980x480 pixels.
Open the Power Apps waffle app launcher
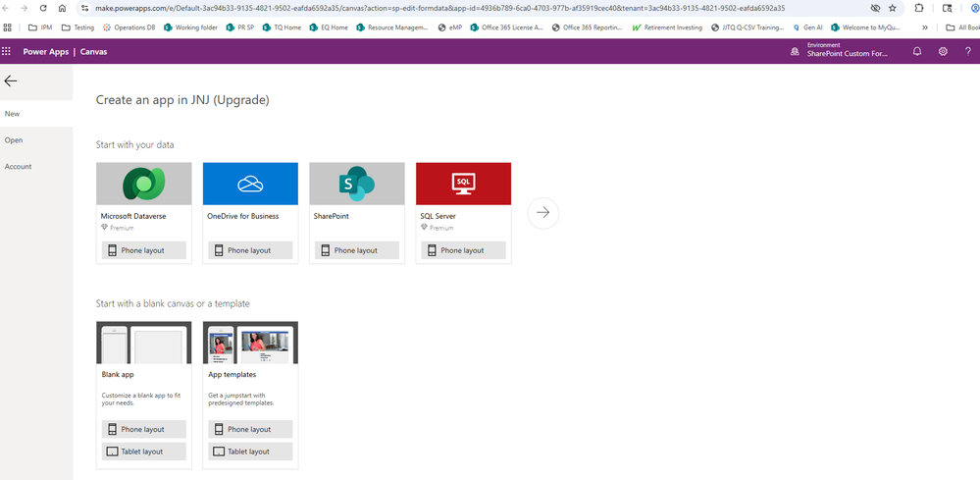(x=6, y=52)
